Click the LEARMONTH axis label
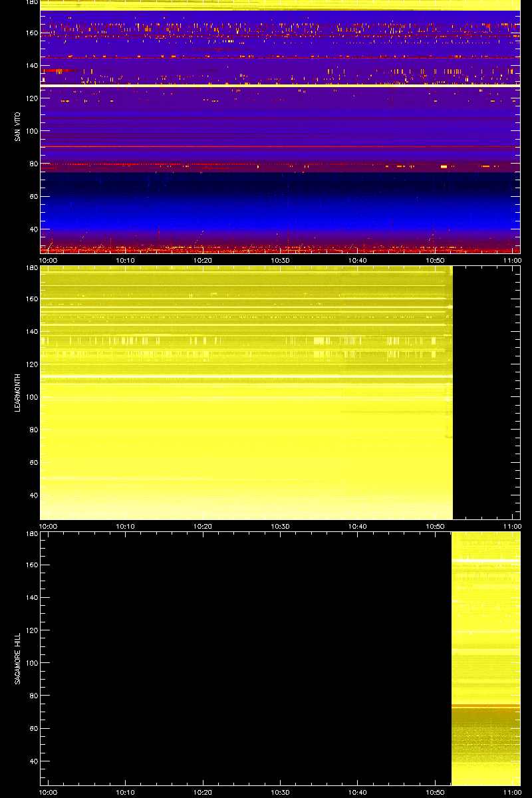532x798 pixels. point(18,392)
